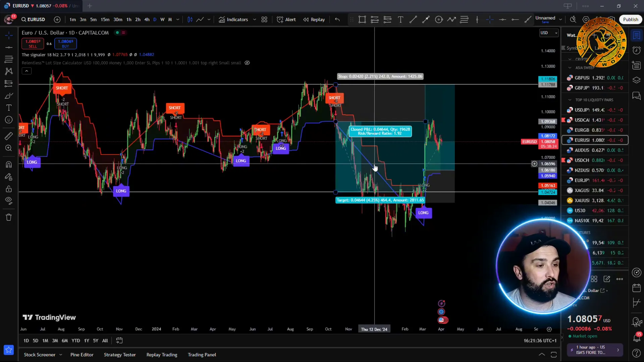Click the undo arrow
The width and height of the screenshot is (644, 362).
coord(337,19)
